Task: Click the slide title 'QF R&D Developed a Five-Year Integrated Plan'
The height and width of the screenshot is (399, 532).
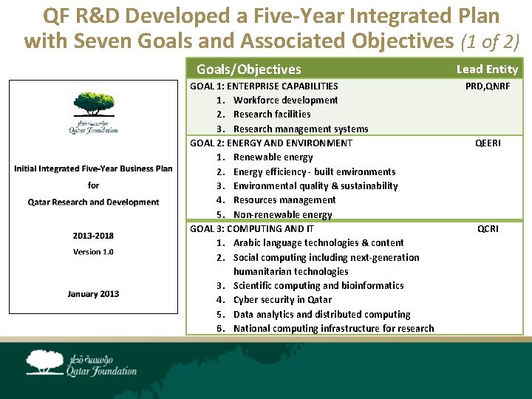Action: click(x=271, y=16)
